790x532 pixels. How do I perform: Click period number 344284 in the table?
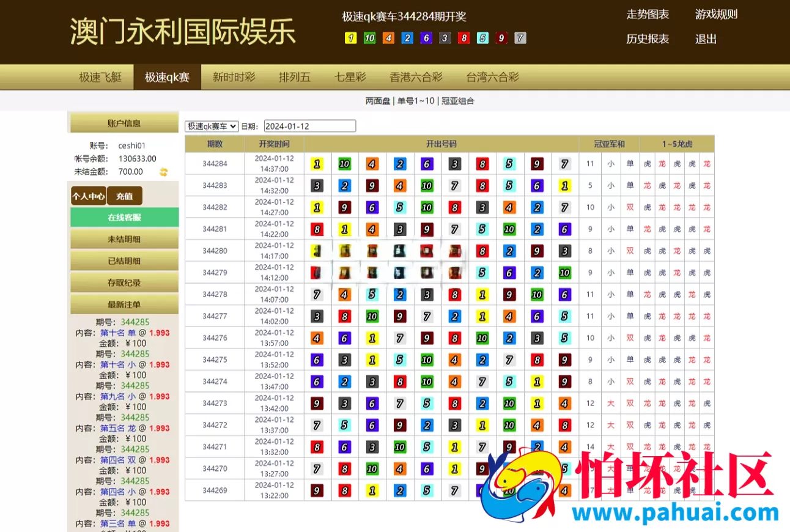click(215, 164)
